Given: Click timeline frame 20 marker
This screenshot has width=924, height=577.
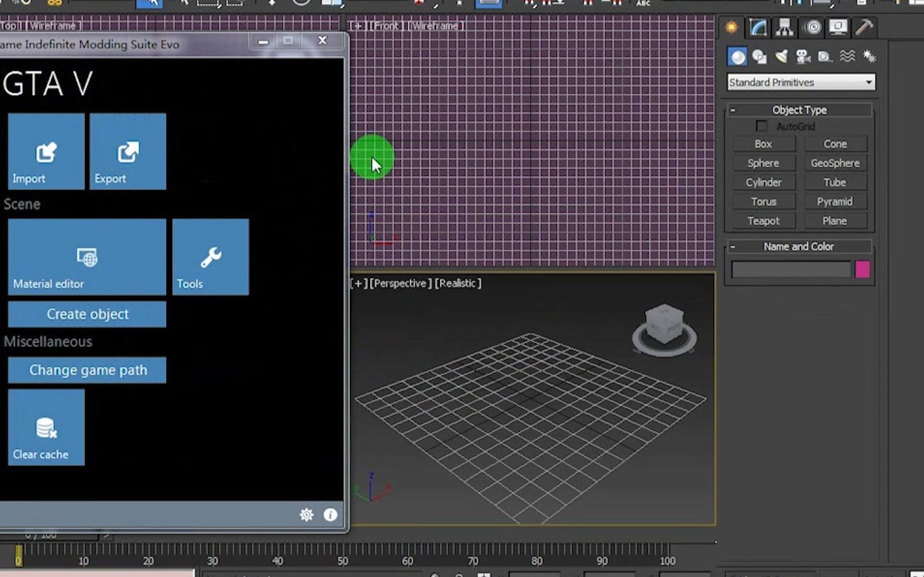Looking at the screenshot, I should point(148,561).
